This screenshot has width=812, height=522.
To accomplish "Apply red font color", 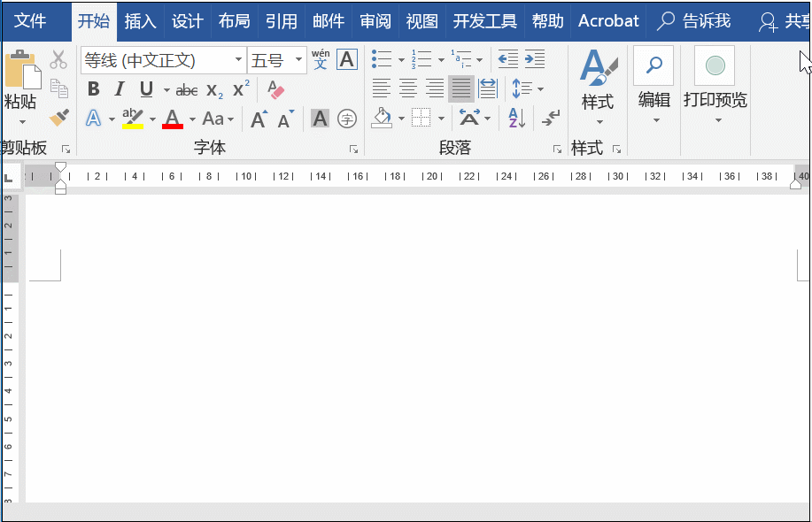I will point(173,119).
